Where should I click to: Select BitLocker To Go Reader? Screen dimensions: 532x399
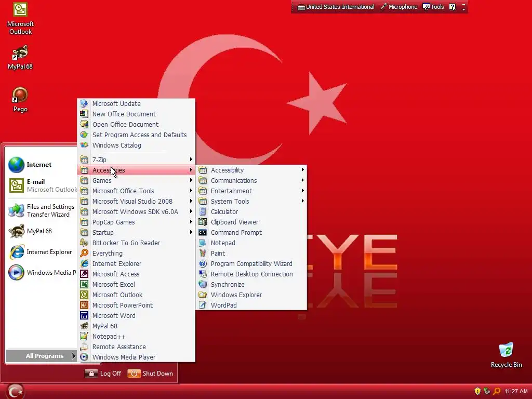click(x=136, y=243)
